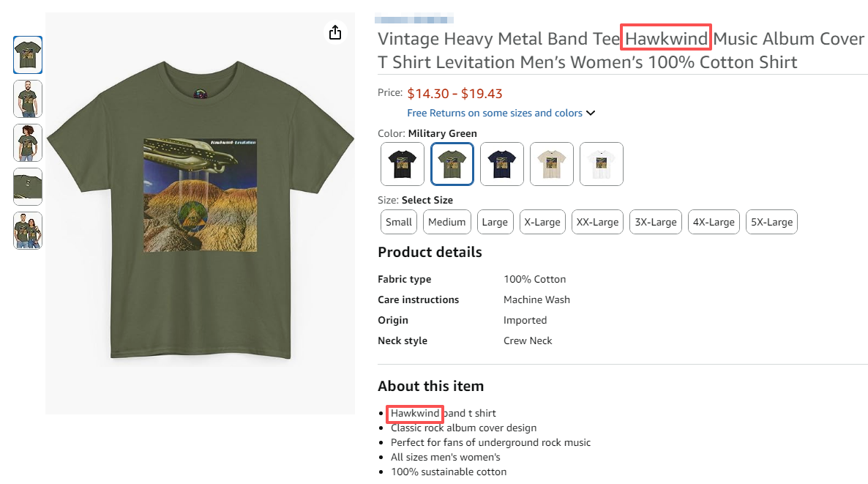The image size is (868, 484).
Task: Select the X-Large size button
Action: tap(542, 222)
